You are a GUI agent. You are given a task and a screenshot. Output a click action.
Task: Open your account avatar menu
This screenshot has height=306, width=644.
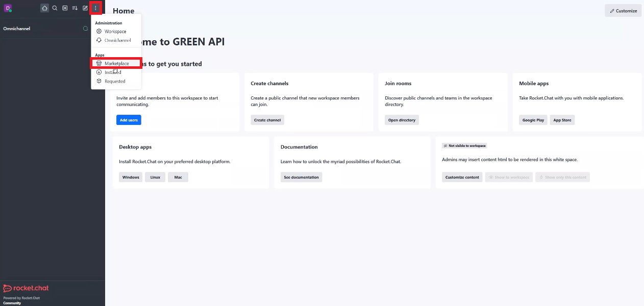click(x=7, y=8)
